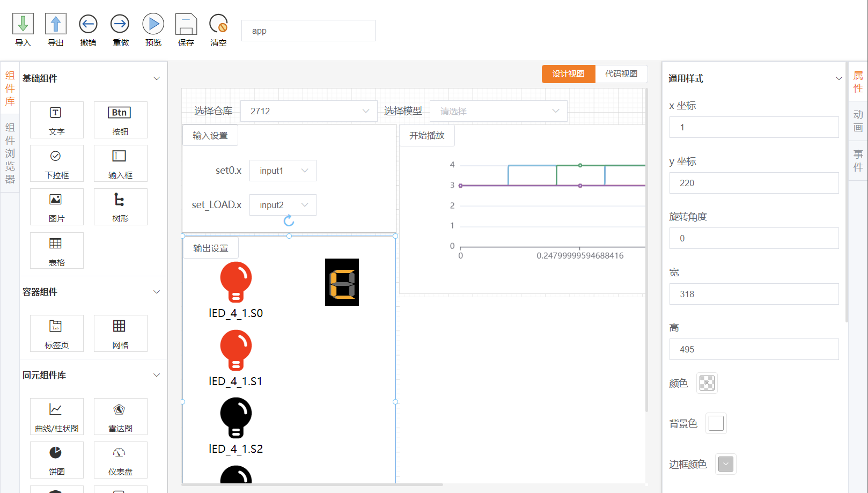This screenshot has width=868, height=493.
Task: Insert a 曲线/柱状图 chart component
Action: click(x=56, y=416)
